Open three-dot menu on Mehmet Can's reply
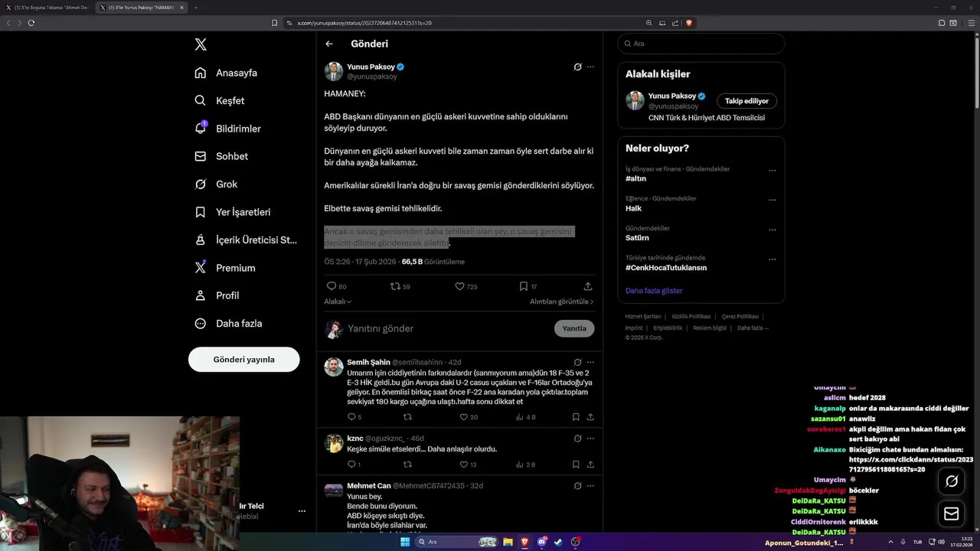The width and height of the screenshot is (980, 551). [x=590, y=485]
